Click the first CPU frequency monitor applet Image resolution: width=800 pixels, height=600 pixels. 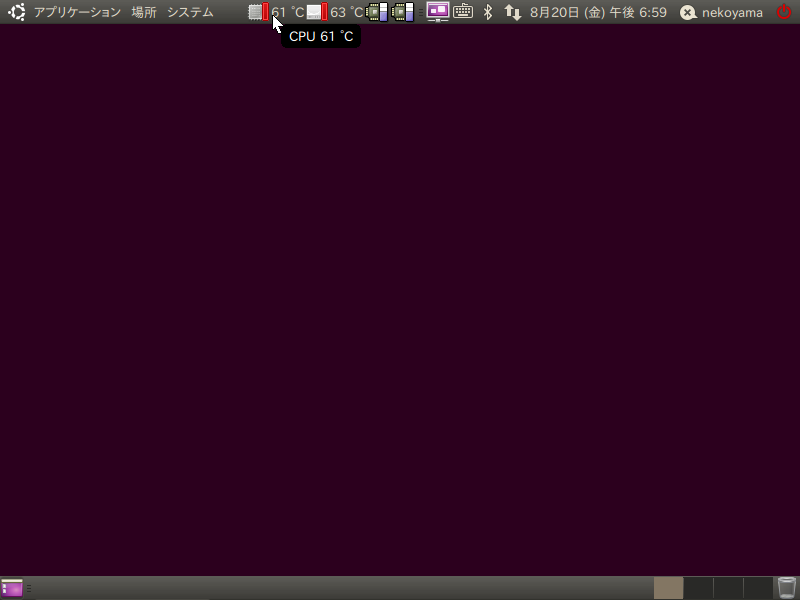click(377, 12)
